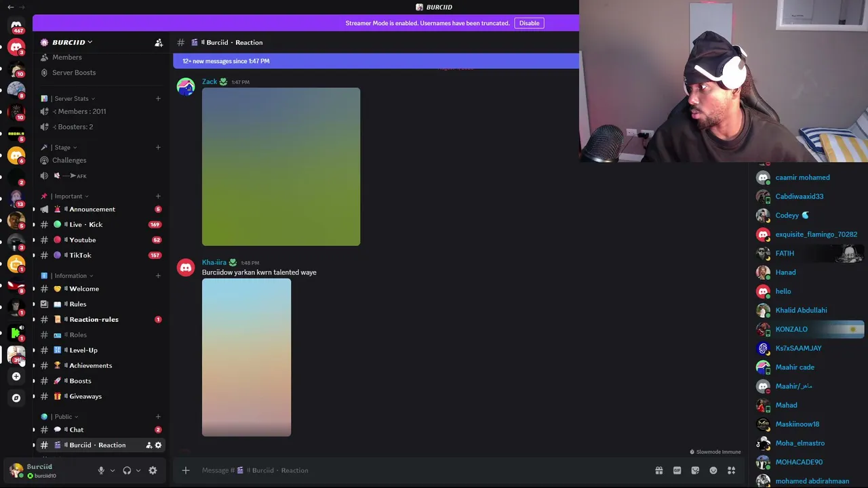Toggle headphone deafen
Screen dimensions: 868x488
point(127,470)
